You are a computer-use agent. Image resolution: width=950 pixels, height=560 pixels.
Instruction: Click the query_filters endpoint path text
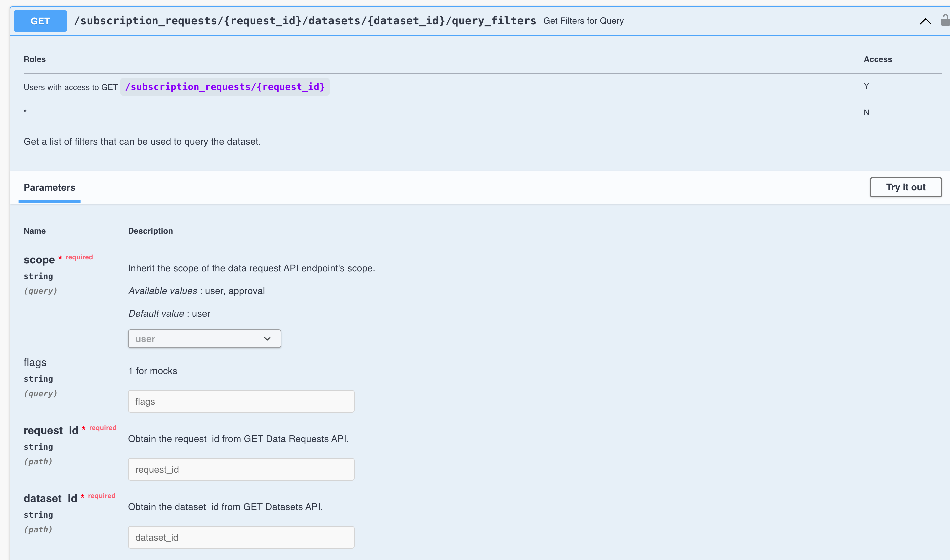[x=305, y=21]
